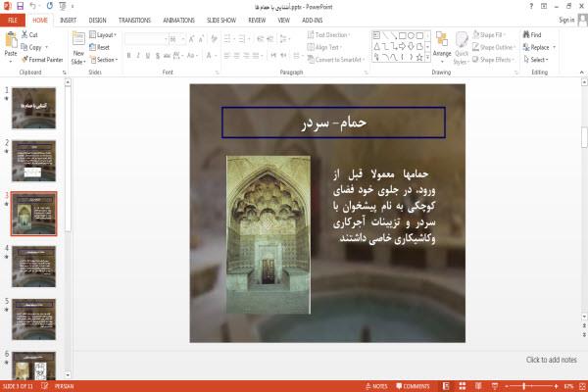This screenshot has height=392, width=588.
Task: Click the fit slide to window icon
Action: click(x=582, y=386)
